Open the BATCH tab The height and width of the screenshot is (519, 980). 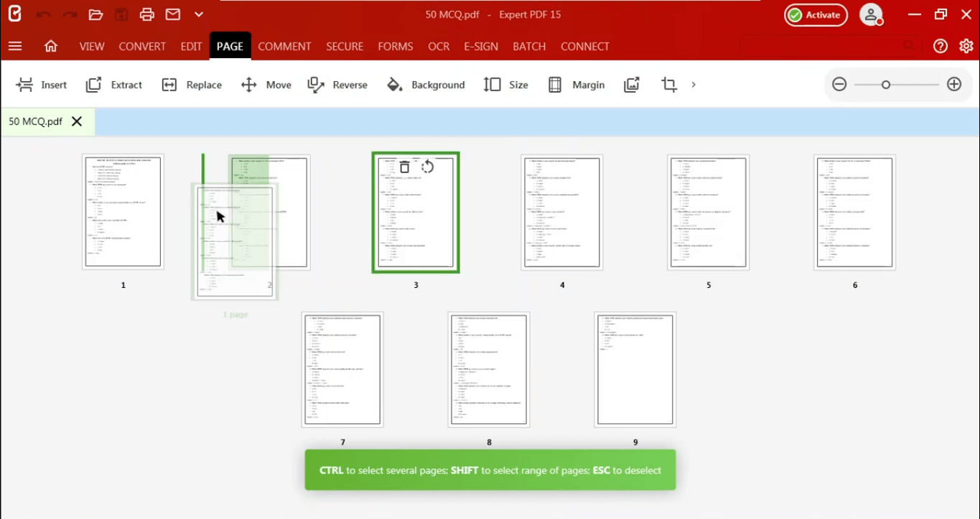click(529, 46)
